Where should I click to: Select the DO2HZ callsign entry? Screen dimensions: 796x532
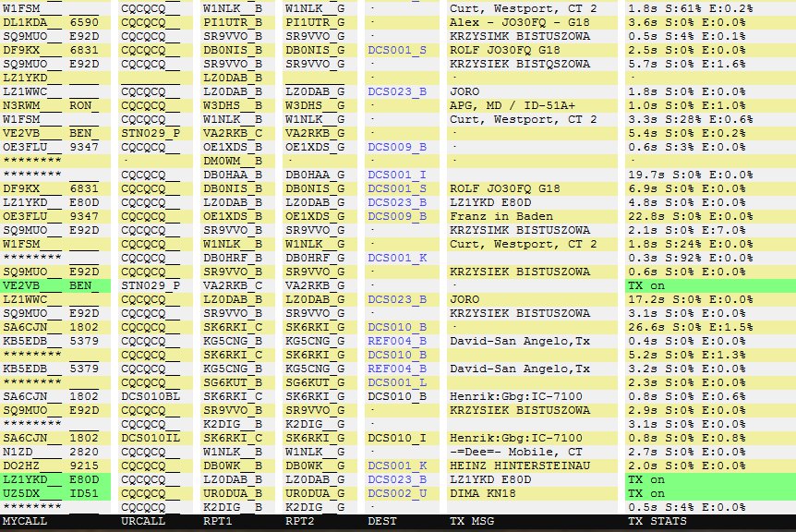tap(22, 465)
